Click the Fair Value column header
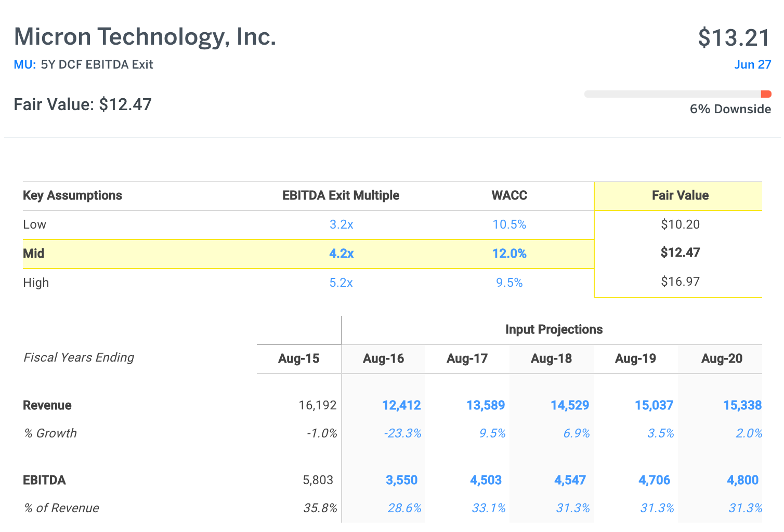784x532 pixels. point(680,195)
